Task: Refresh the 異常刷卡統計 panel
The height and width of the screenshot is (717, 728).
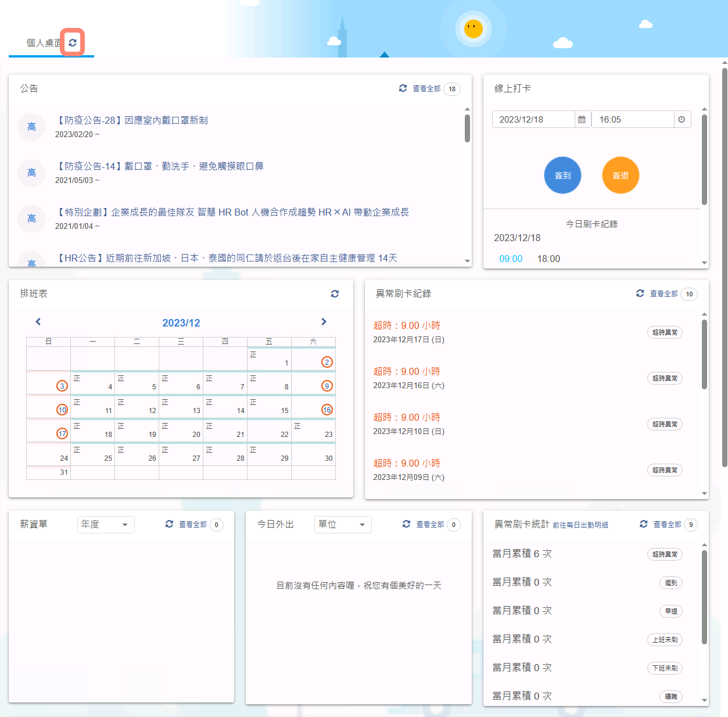Action: [643, 524]
